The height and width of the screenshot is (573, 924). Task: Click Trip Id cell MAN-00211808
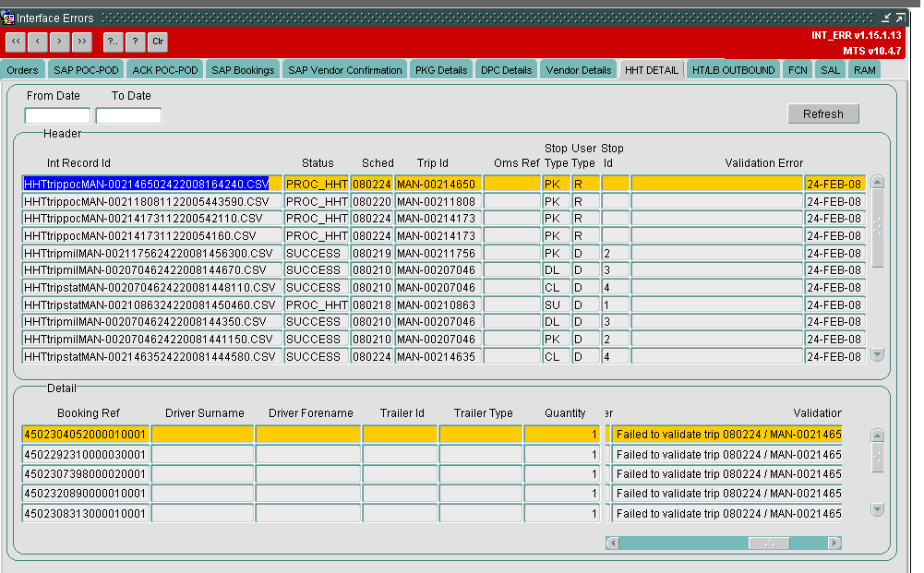pos(438,201)
